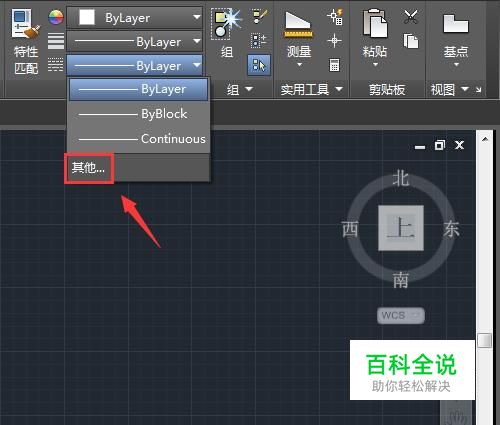The image size is (500, 425).
Task: Minimize the drawing window
Action: coord(420,147)
